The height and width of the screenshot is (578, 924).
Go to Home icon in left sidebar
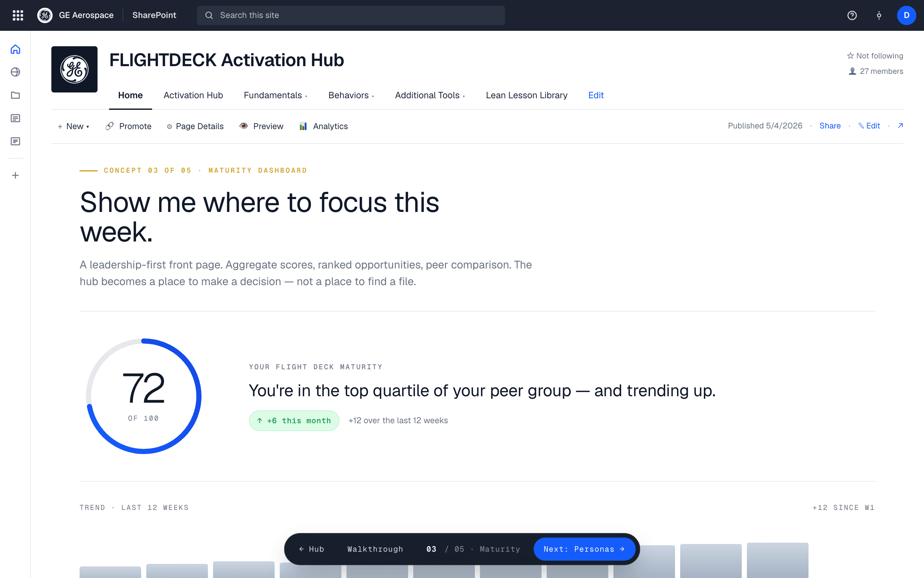tap(15, 49)
